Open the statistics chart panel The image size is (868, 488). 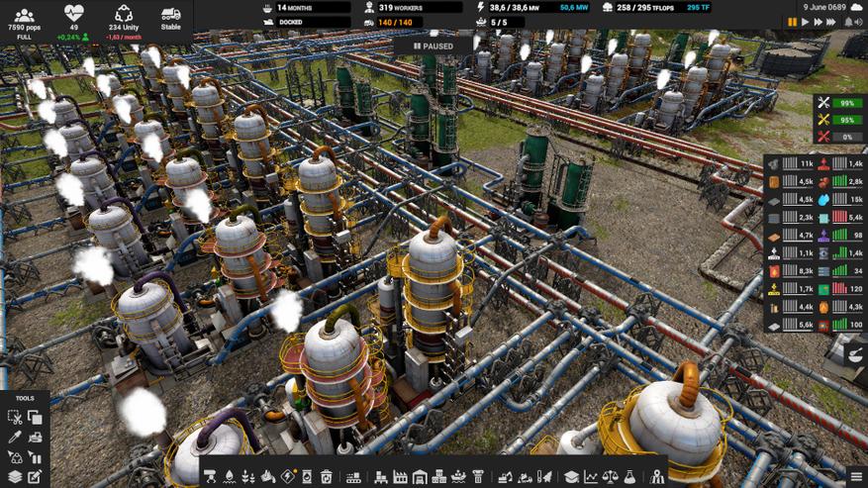591,476
